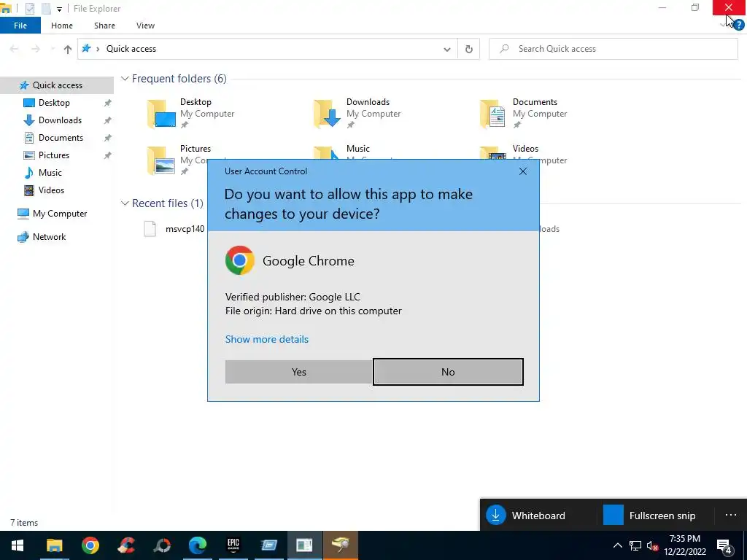Open CCleaner from the taskbar
The width and height of the screenshot is (747, 560).
[x=125, y=545]
